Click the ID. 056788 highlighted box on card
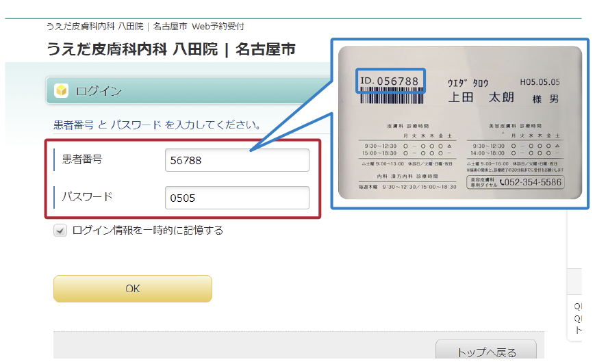The image size is (595, 364). (390, 80)
